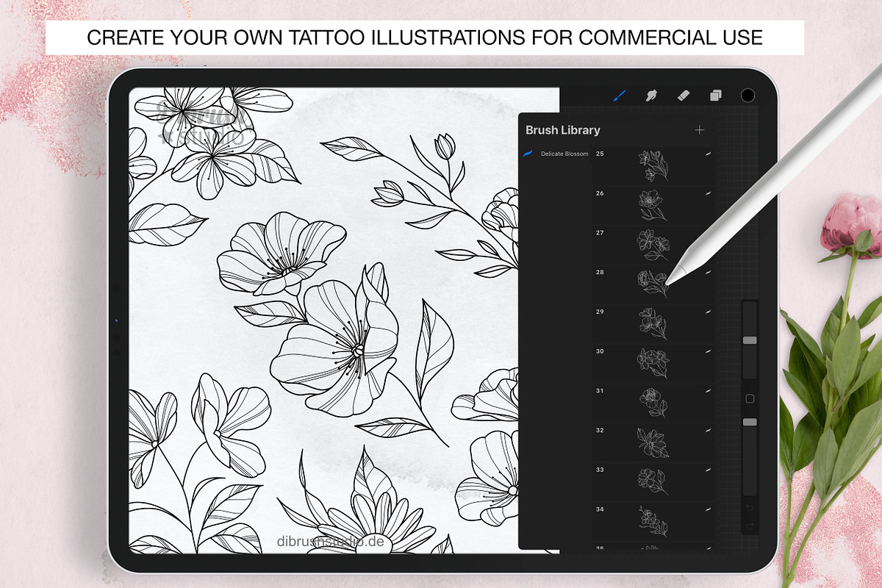Viewport: 882px width, 588px height.
Task: Click the Delicate Blossom set brush icon
Action: point(528,154)
